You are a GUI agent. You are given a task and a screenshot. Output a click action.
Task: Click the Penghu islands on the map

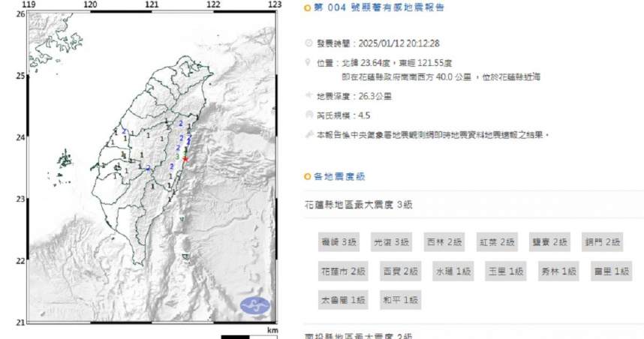[62, 166]
